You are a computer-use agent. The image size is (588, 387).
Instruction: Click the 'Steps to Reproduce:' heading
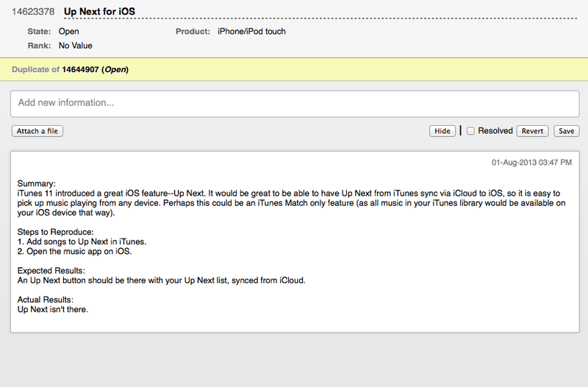click(x=56, y=232)
